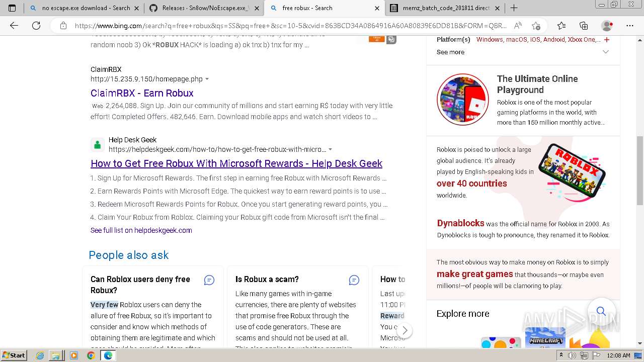The height and width of the screenshot is (362, 644).
Task: Open volume speaker tray icon
Action: click(572, 355)
